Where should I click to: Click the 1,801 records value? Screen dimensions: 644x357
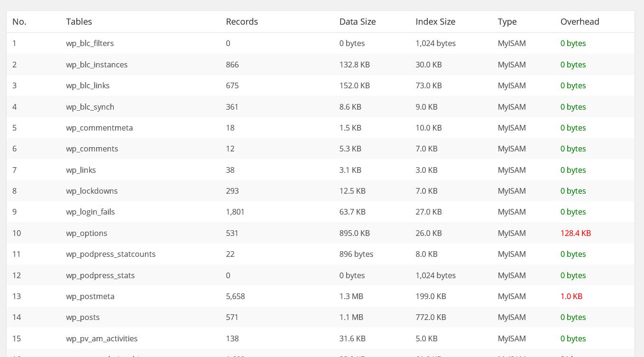(235, 212)
